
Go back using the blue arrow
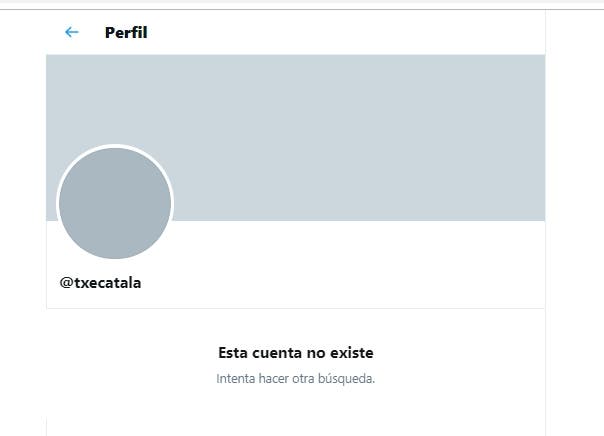[x=72, y=32]
